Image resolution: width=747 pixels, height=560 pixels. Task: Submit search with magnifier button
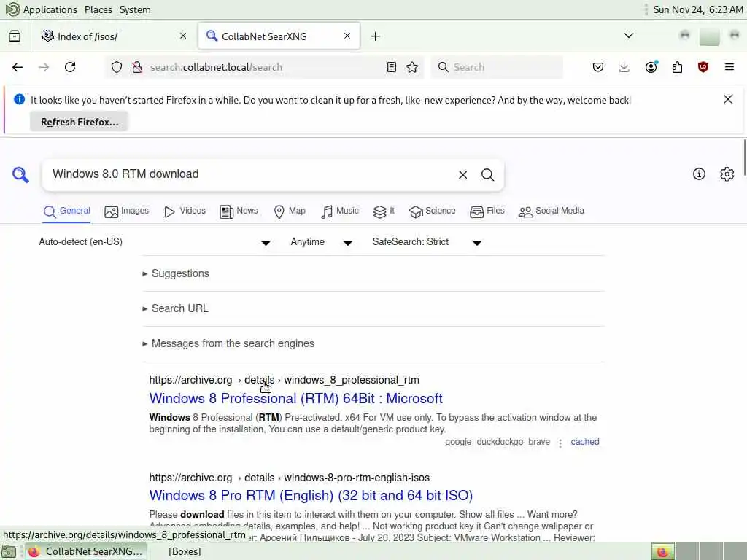488,175
